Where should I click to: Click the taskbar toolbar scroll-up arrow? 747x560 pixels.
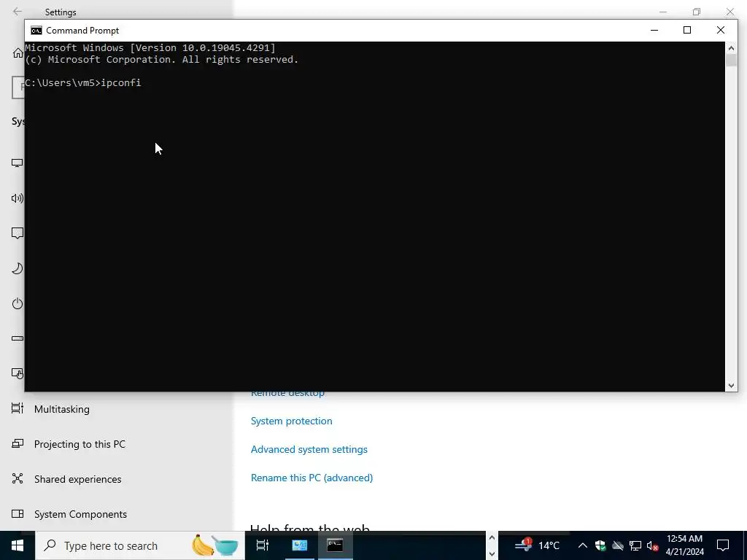coord(492,538)
